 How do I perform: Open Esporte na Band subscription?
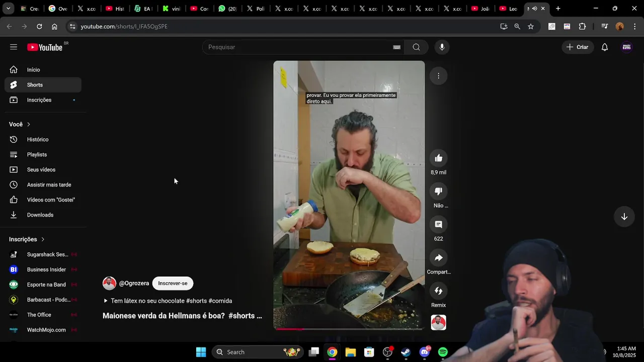(x=43, y=285)
